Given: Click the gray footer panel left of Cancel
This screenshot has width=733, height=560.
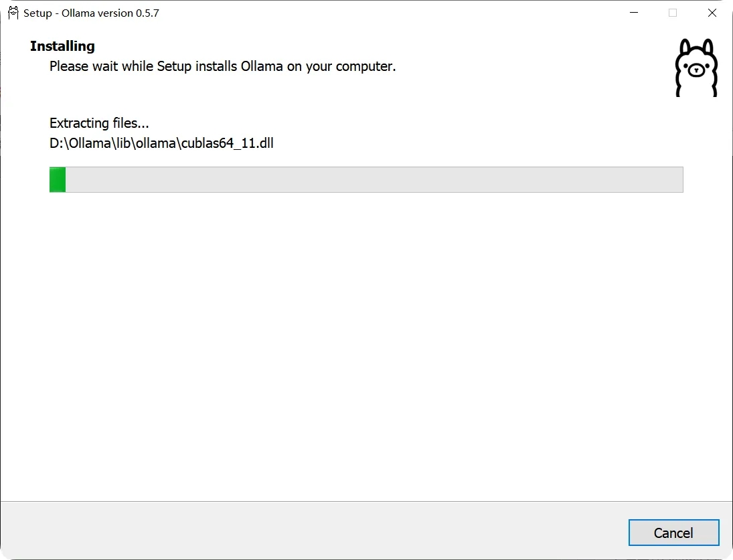Looking at the screenshot, I should 313,531.
